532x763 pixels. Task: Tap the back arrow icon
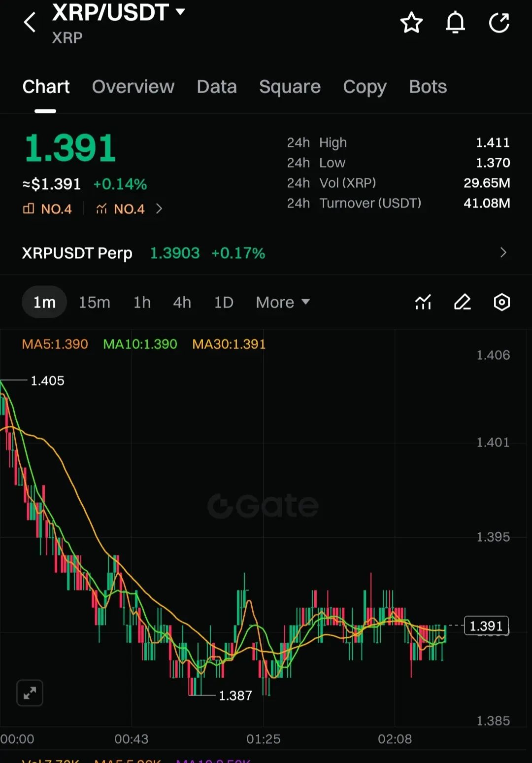pos(30,22)
